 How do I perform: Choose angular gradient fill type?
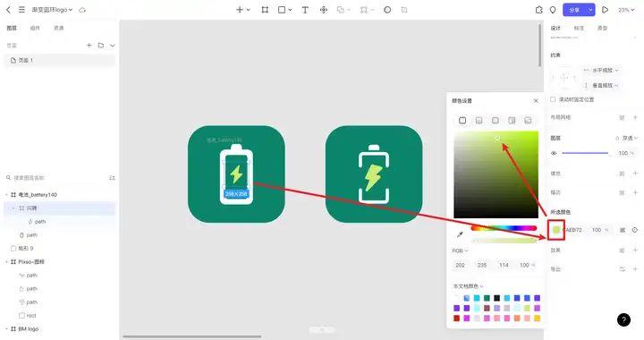(x=512, y=120)
